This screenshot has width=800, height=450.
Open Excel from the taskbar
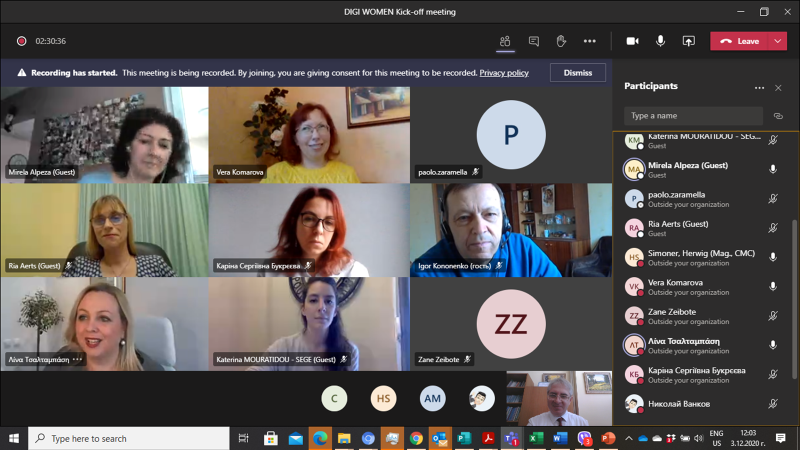536,438
